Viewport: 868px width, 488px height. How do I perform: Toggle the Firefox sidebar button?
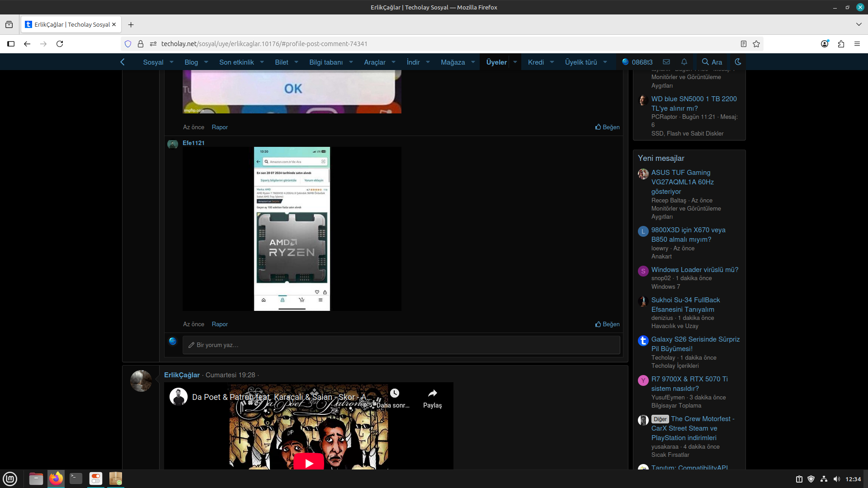pyautogui.click(x=11, y=44)
